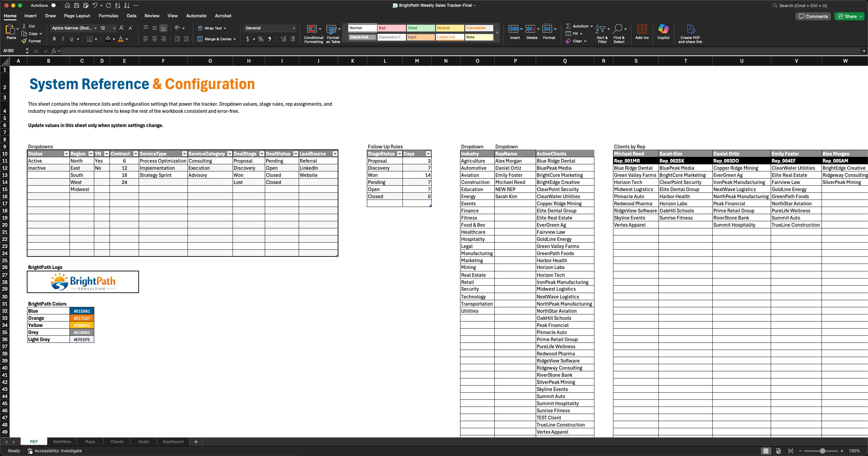Screen dimensions: 868x456
Task: Click the Sort & Filter icon
Action: [600, 29]
